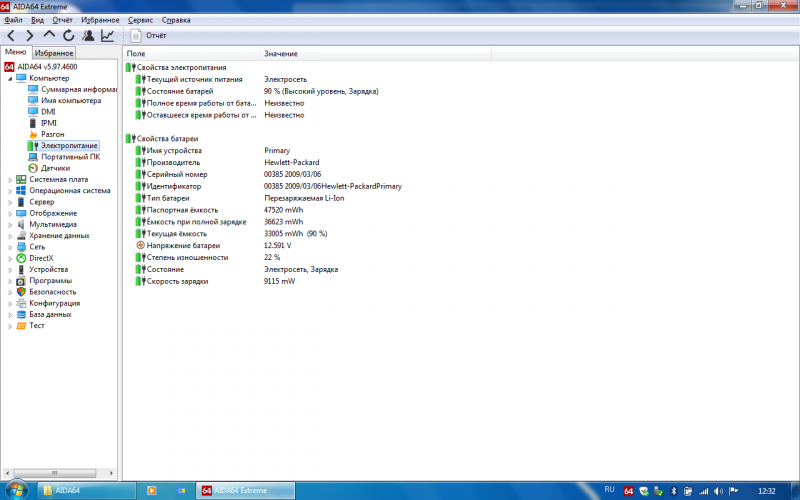Click the Безопасность shield icon

(x=21, y=292)
